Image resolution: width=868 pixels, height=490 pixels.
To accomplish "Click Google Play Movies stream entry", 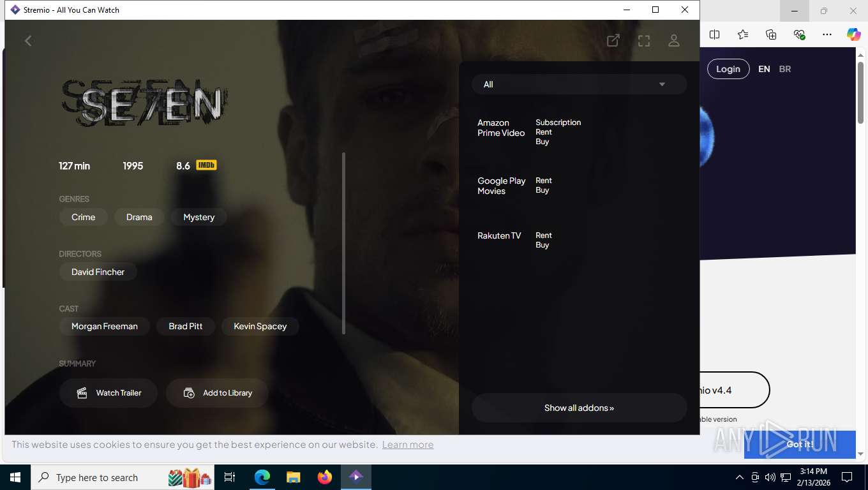I will tap(579, 186).
